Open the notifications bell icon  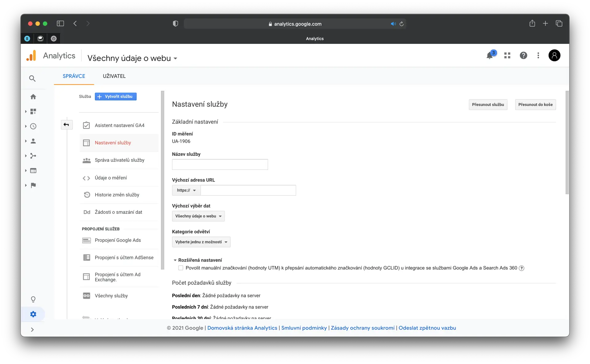click(x=490, y=56)
